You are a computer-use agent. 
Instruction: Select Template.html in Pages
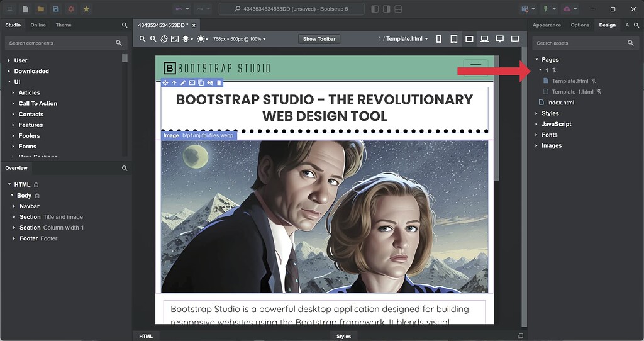pos(570,81)
